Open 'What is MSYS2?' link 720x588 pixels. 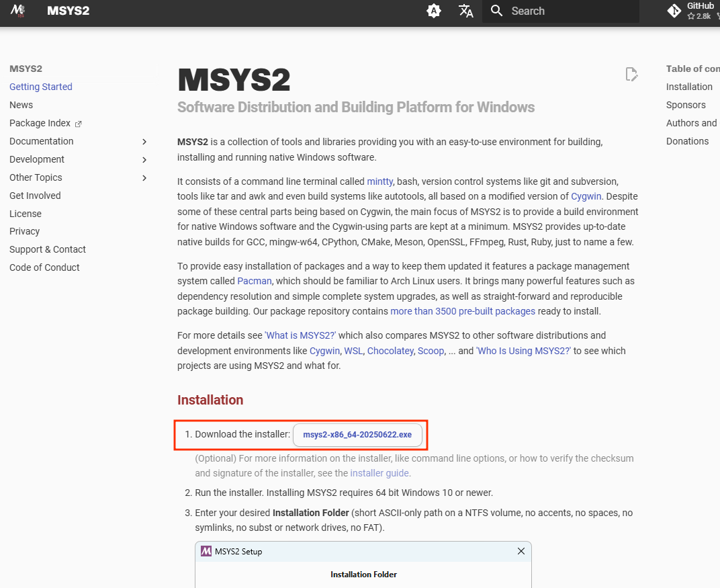click(x=300, y=335)
